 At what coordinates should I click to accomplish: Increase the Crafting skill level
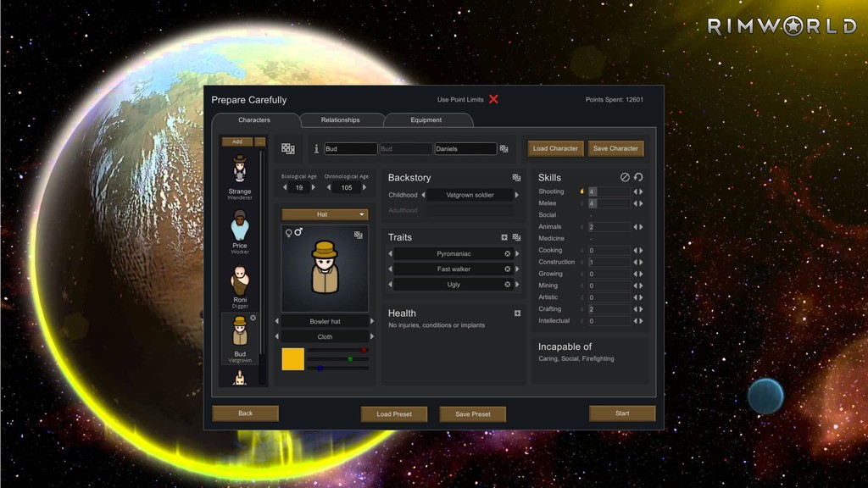(641, 309)
